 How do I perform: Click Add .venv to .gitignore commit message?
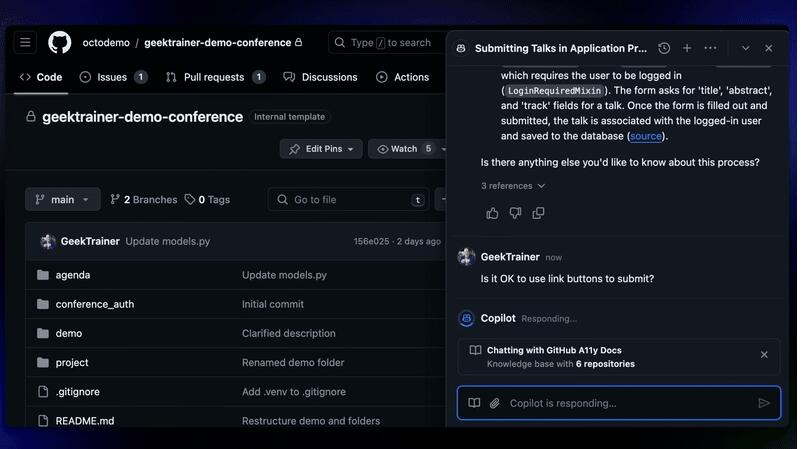point(294,391)
